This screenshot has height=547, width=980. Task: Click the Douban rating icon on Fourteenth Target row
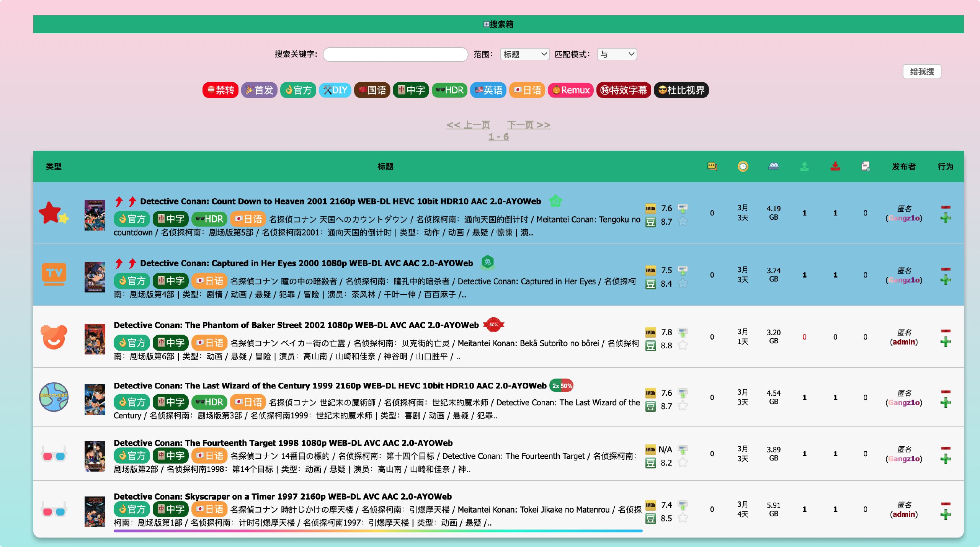(650, 463)
